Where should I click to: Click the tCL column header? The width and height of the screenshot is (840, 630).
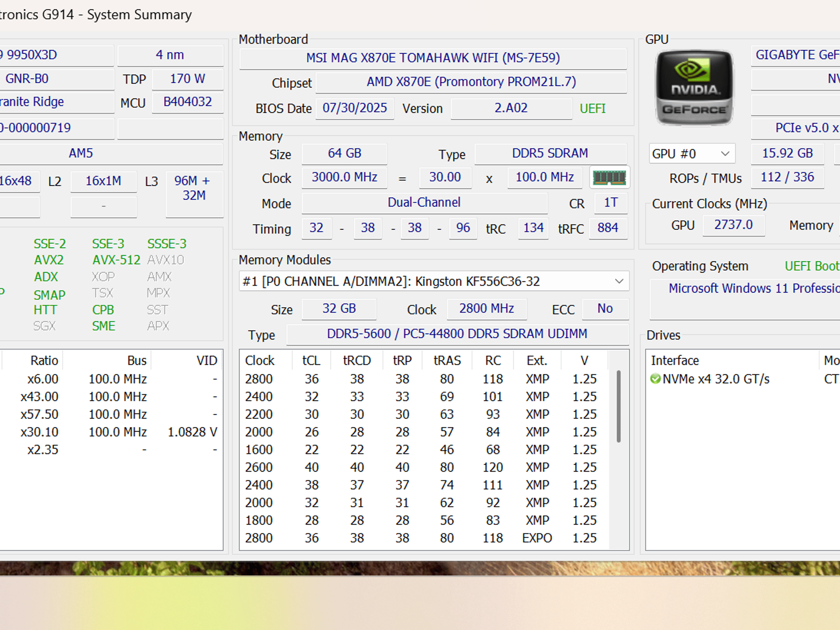coord(311,361)
